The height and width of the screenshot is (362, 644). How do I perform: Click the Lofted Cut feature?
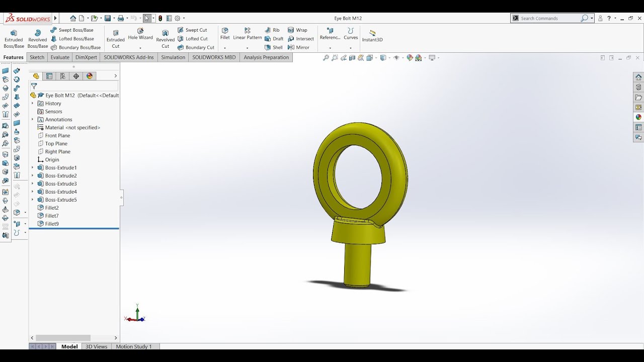[x=192, y=39]
